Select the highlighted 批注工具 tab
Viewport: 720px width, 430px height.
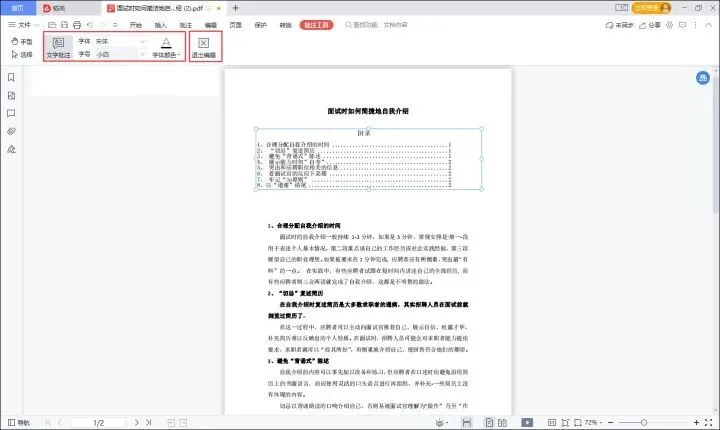(x=316, y=25)
